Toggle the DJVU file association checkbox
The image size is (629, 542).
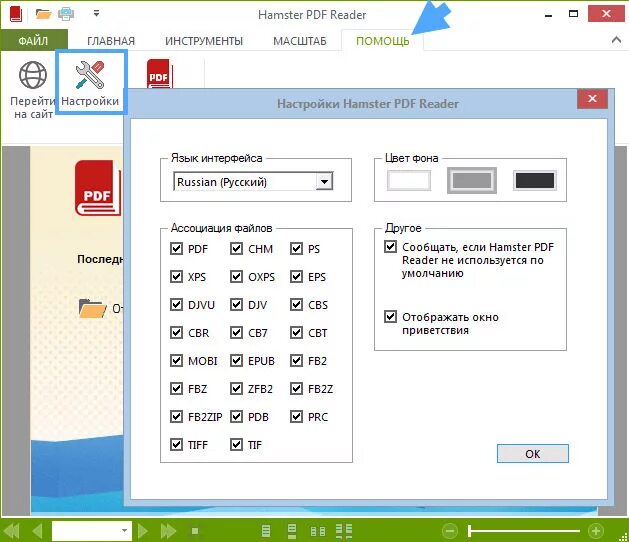177,305
